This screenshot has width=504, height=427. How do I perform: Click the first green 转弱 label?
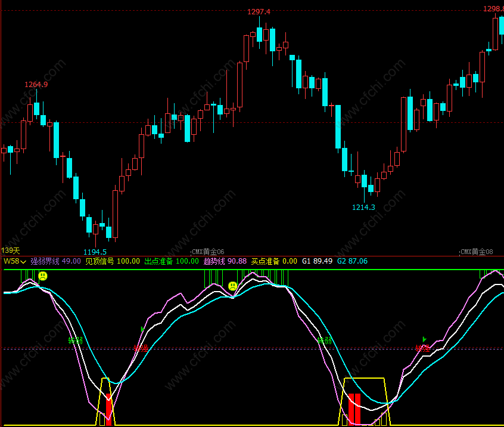[x=76, y=341]
